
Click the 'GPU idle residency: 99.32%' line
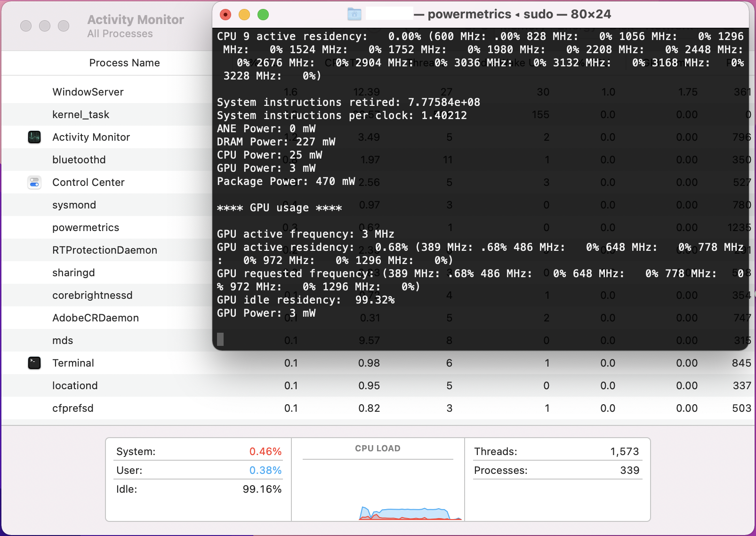pos(306,300)
